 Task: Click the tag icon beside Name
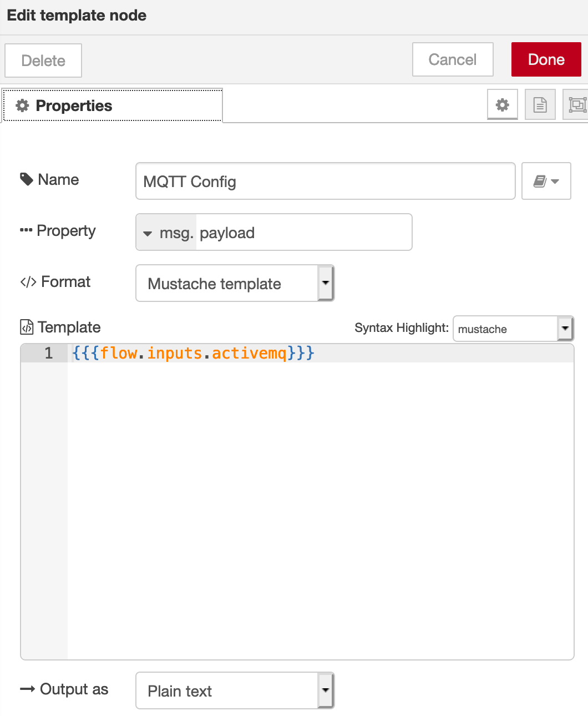tap(26, 179)
